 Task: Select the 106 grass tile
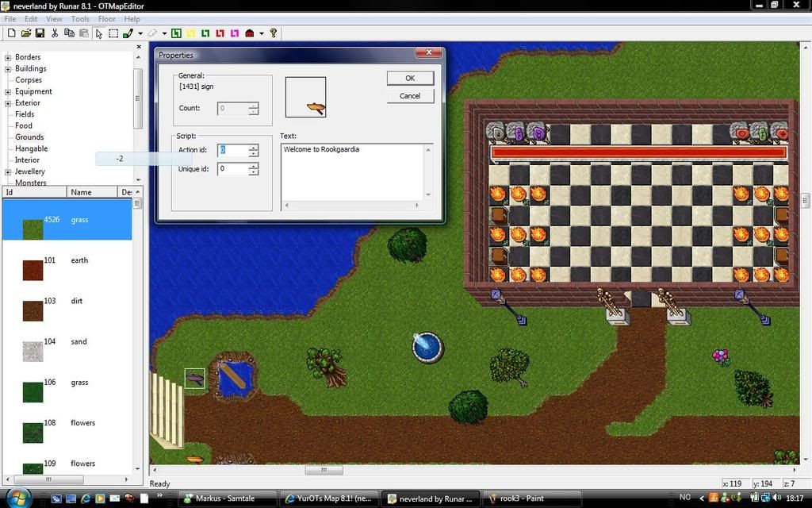[67, 382]
